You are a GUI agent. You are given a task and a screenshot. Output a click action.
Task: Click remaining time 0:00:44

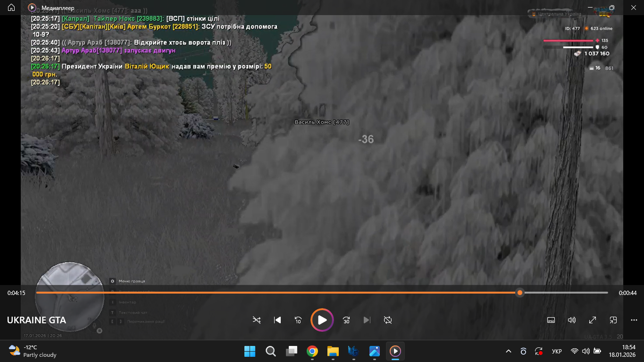pos(628,293)
